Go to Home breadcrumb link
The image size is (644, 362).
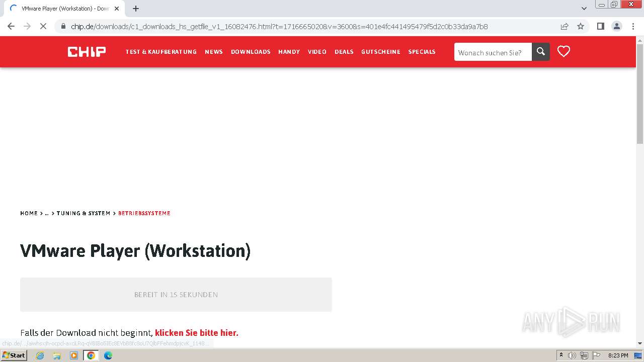pos(29,213)
